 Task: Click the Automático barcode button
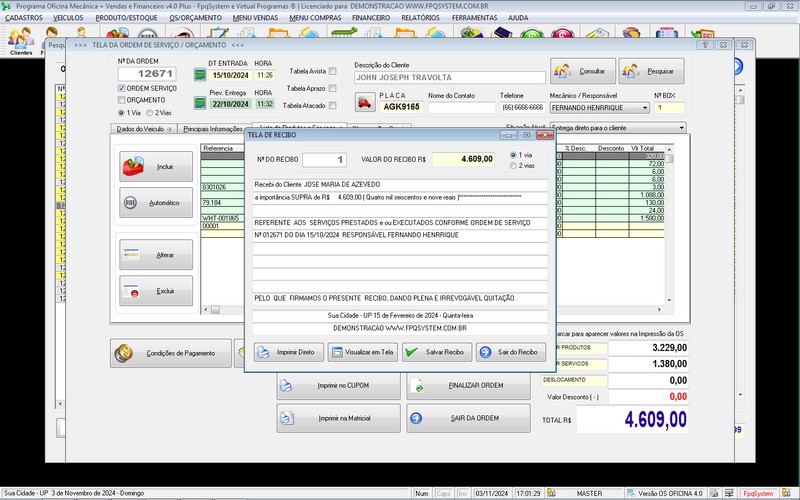click(x=156, y=202)
